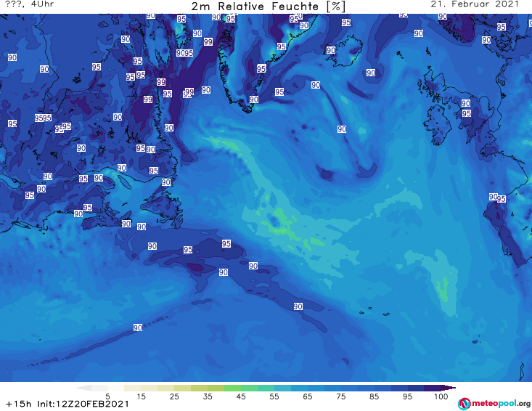Click the "???, 4Uhr" time label

tap(30, 4)
